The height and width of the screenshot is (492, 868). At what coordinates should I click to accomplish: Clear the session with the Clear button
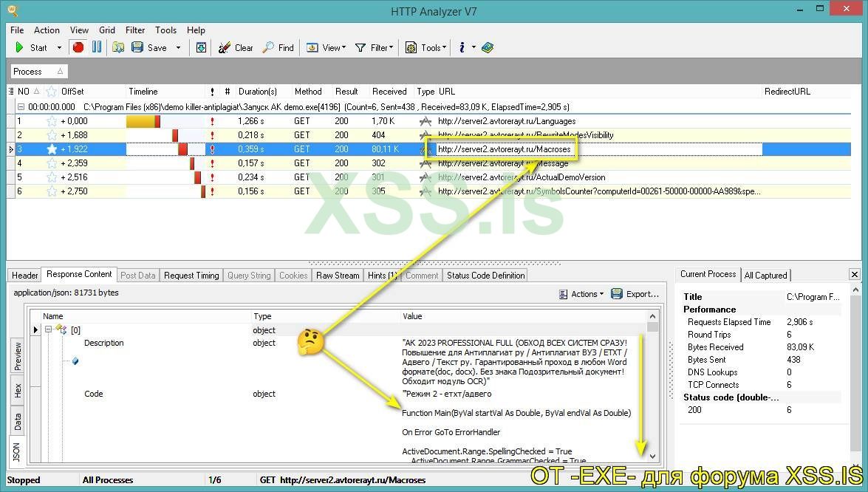(x=236, y=47)
